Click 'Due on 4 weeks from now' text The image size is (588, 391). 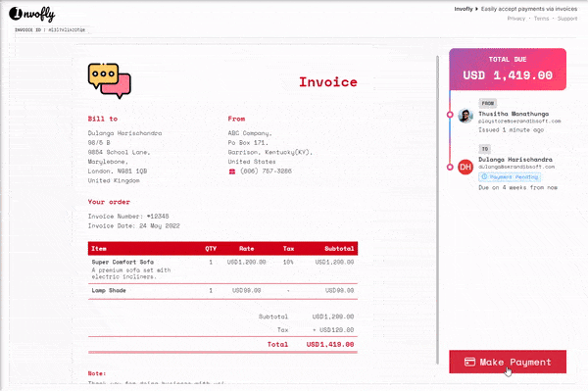[517, 187]
